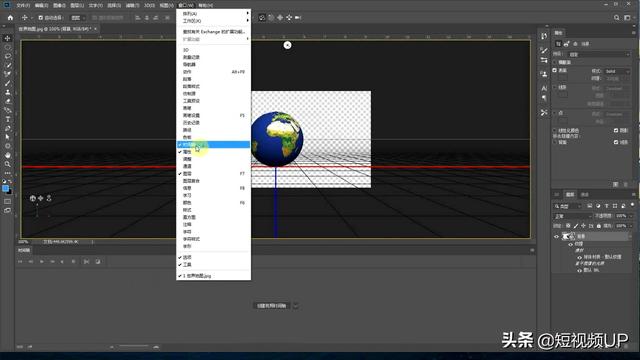Open the layer blend mode 正常 dropdown
This screenshot has width=640, height=360.
572,216
